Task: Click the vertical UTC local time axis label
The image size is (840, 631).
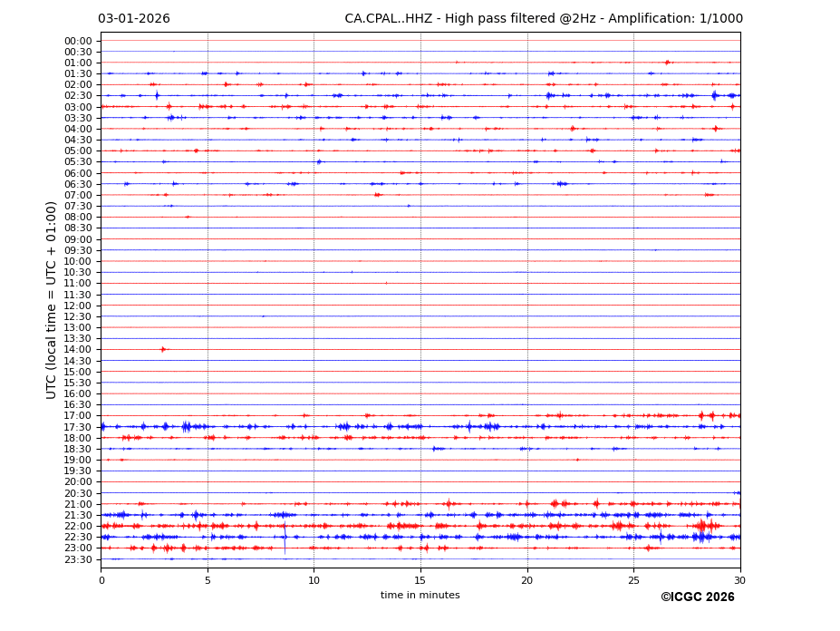Action: click(53, 299)
